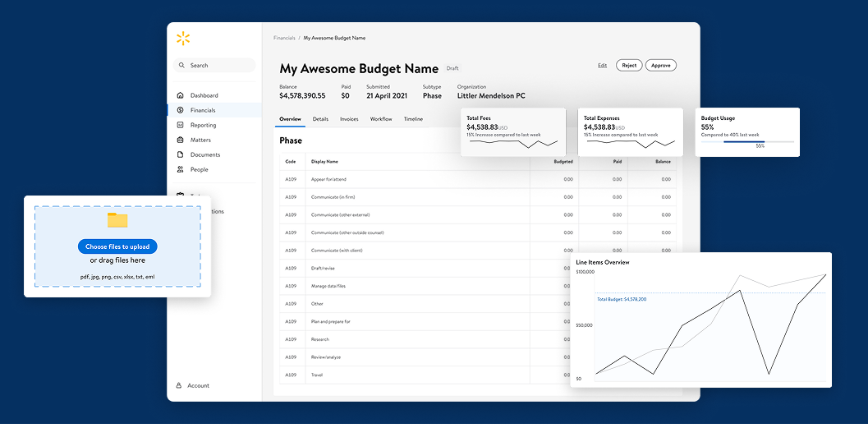This screenshot has width=868, height=428.
Task: Click the Documents page icon
Action: tap(181, 154)
